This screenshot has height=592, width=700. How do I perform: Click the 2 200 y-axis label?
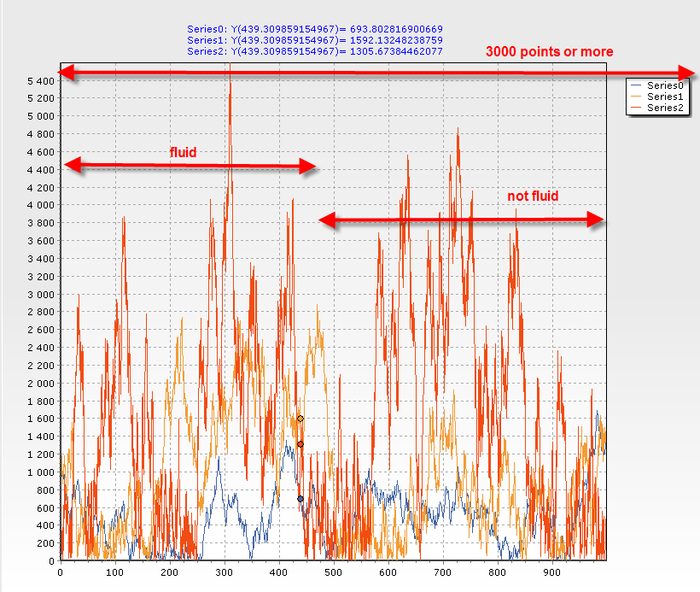click(41, 366)
